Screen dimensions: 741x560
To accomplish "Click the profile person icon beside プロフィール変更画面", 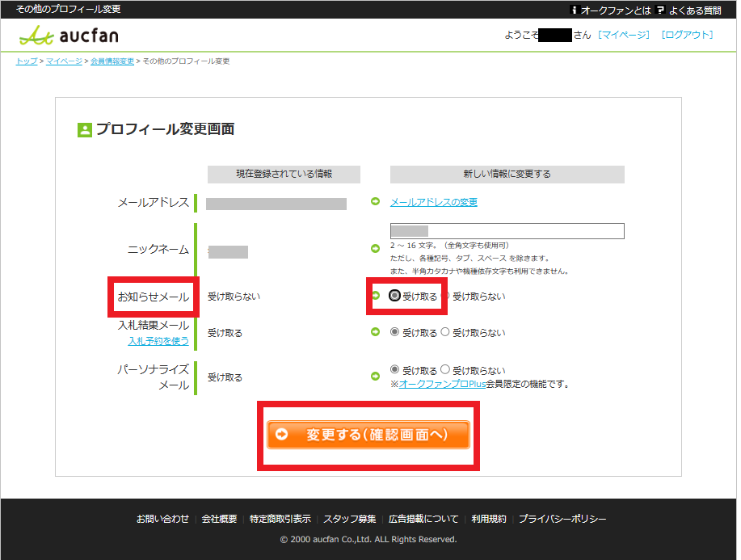I will pos(84,130).
